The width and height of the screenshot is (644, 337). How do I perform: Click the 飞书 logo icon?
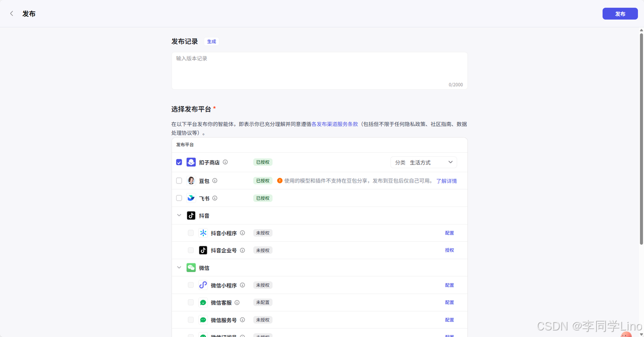tap(191, 198)
